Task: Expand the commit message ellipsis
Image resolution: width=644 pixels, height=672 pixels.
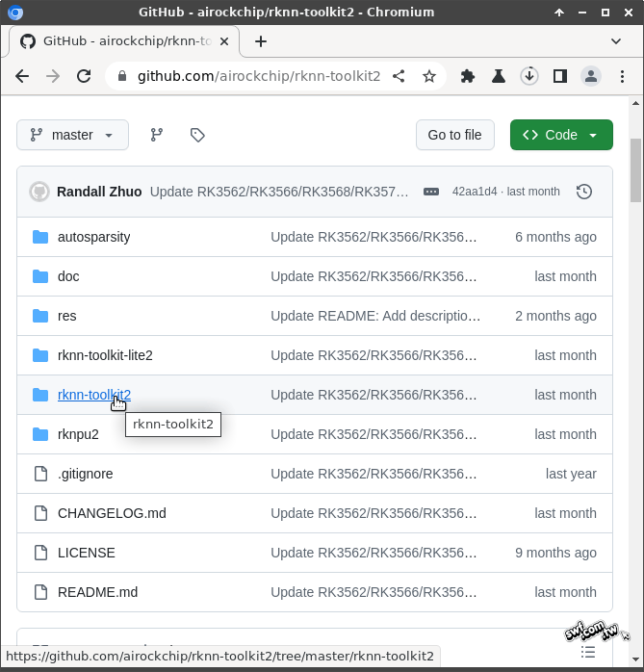Action: coord(431,192)
